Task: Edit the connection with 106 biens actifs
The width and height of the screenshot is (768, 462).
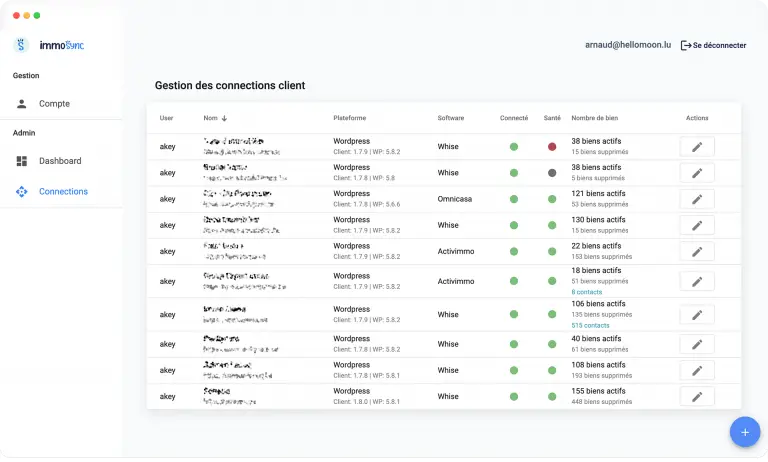Action: point(697,315)
